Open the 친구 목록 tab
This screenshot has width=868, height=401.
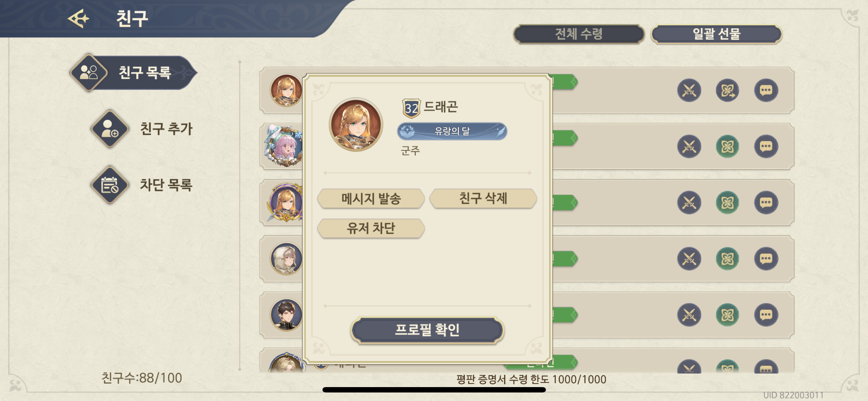pos(133,73)
